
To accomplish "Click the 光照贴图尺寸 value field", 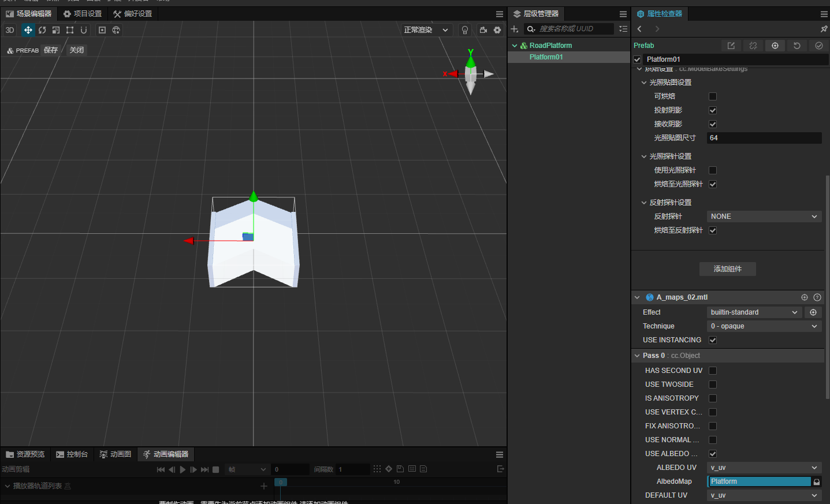I will tap(764, 138).
